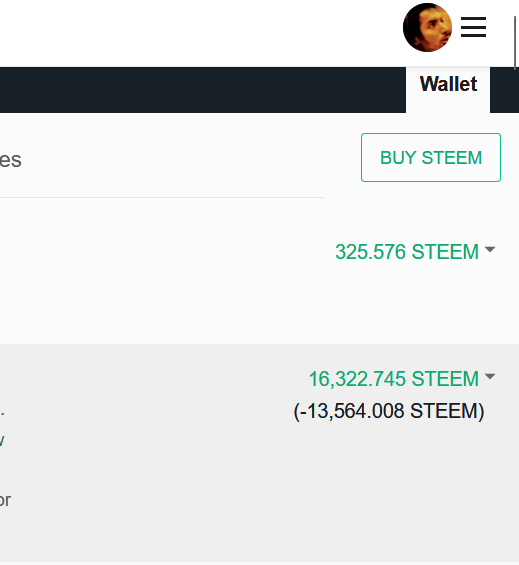Expand the caret beside 325.576 STEEM
This screenshot has height=565, width=519.
pos(490,249)
